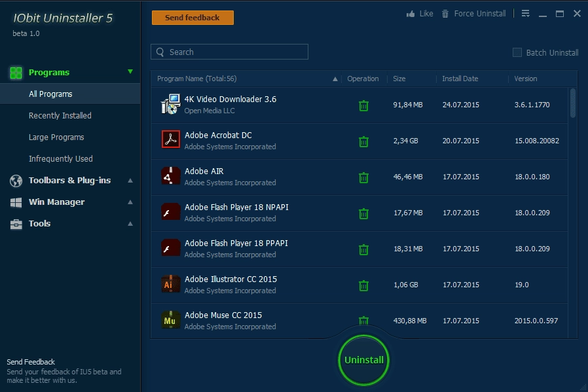Screen dimensions: 588x392
Task: Click the Tools label in sidebar
Action: pyautogui.click(x=39, y=224)
